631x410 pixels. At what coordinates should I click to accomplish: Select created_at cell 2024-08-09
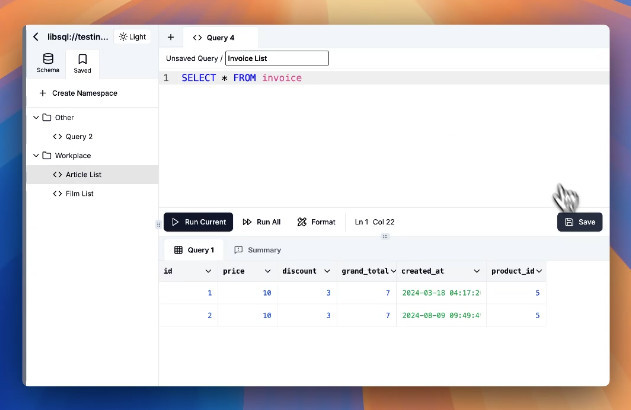pyautogui.click(x=441, y=315)
